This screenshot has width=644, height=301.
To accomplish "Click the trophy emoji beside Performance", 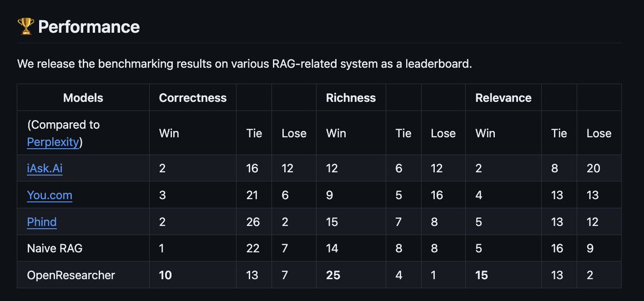I will coord(26,26).
